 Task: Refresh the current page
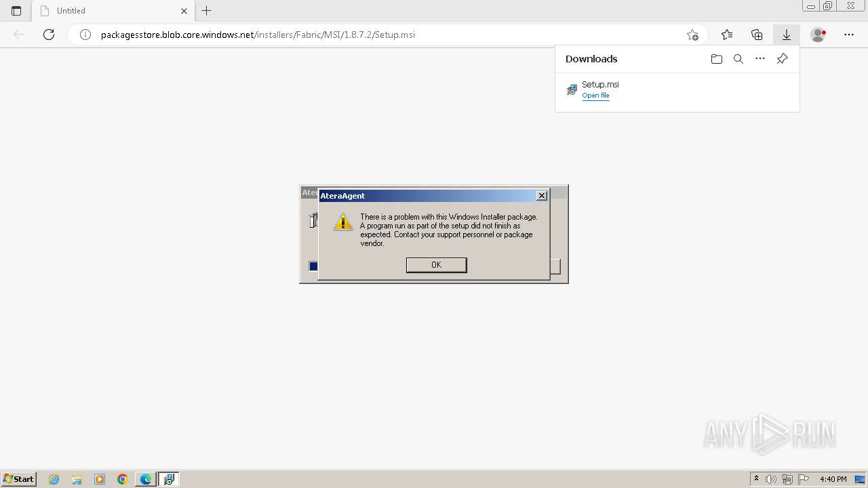[49, 35]
